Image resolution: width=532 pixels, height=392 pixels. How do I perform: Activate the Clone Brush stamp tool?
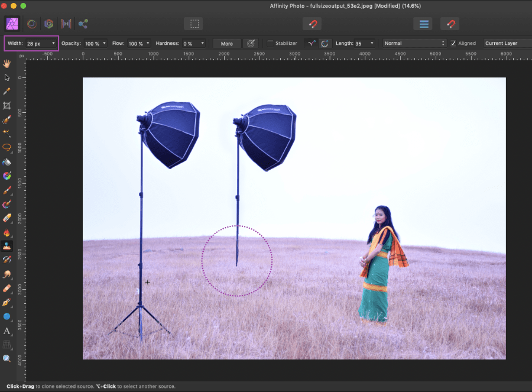pyautogui.click(x=7, y=246)
